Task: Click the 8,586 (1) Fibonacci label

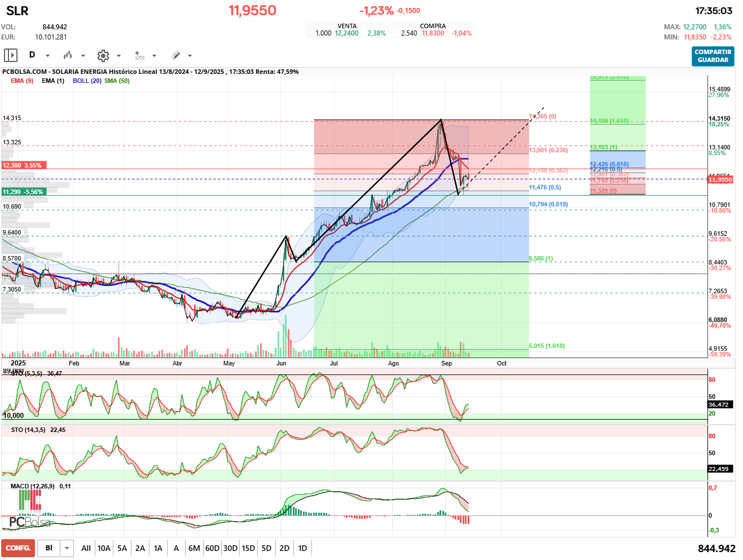Action: click(541, 258)
